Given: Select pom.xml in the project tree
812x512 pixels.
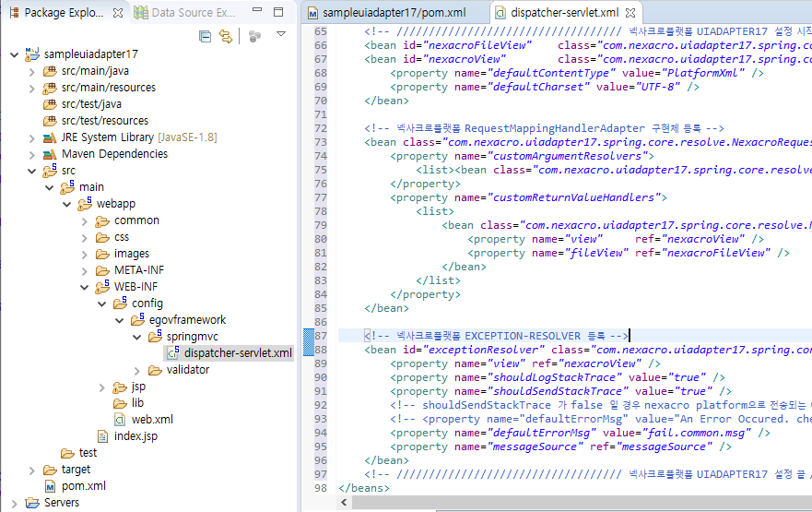Looking at the screenshot, I should point(83,486).
